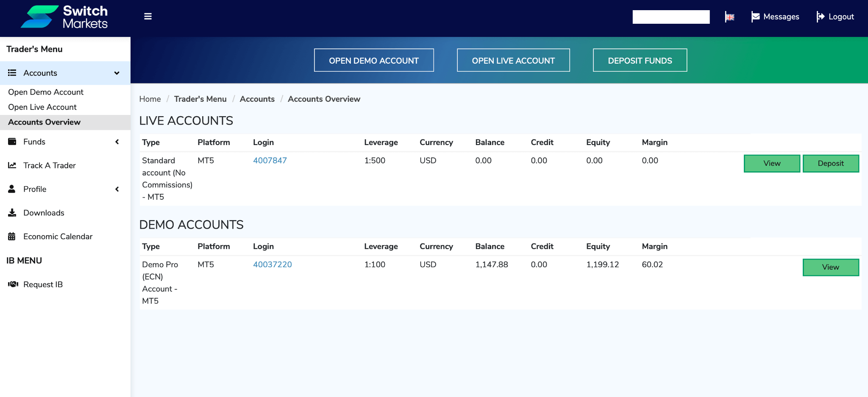Open the Profile sidebar menu
Screen dimensions: 868x397
pos(65,189)
